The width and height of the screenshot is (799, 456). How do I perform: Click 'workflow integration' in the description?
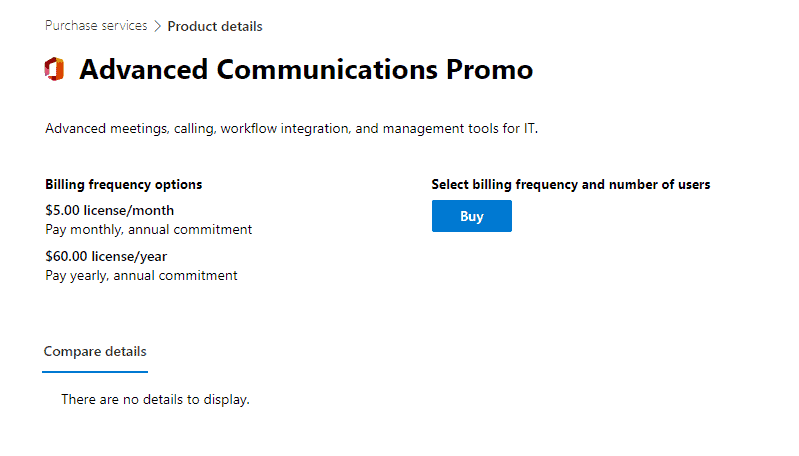pos(283,129)
